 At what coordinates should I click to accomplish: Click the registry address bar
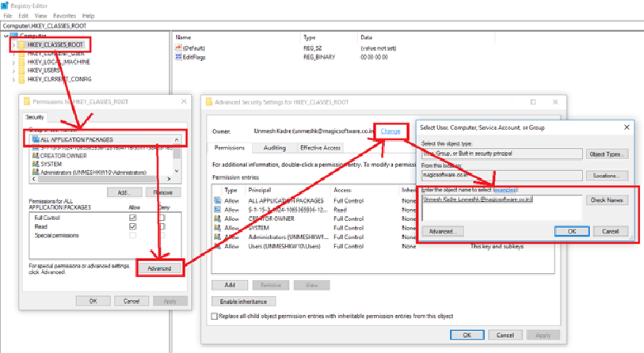322,26
